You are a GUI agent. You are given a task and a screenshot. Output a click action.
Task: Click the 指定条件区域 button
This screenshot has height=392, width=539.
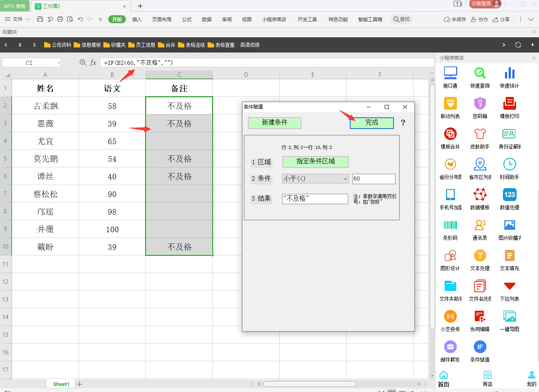coord(315,162)
